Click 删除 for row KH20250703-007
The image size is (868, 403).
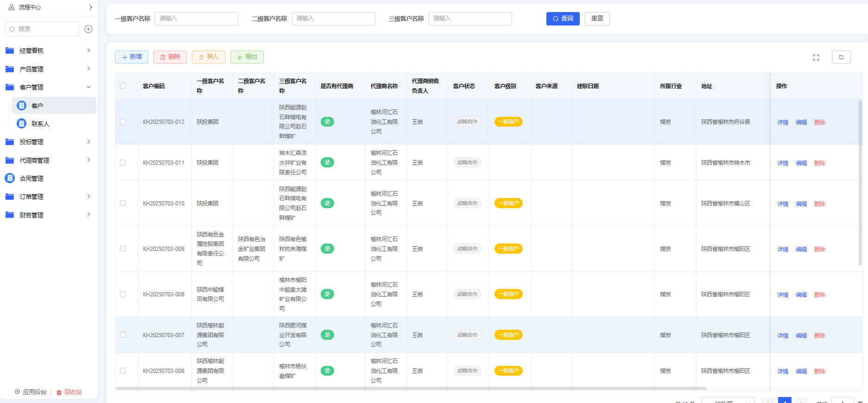pos(820,336)
